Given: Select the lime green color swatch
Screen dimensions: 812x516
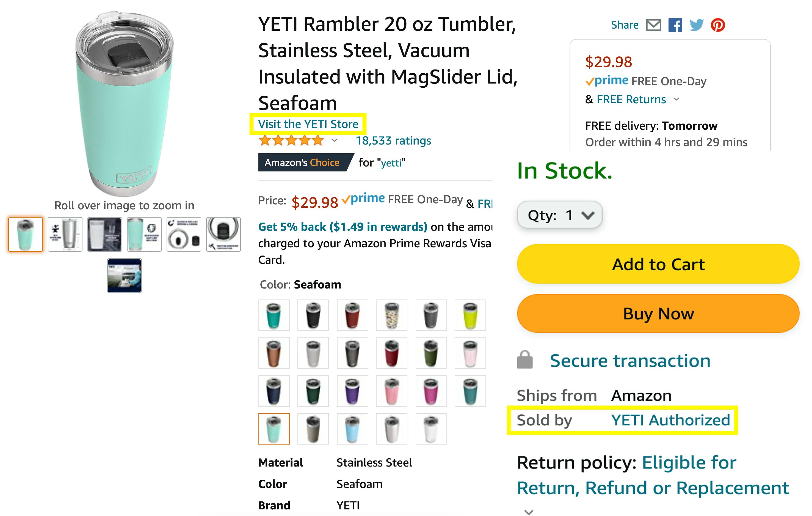Looking at the screenshot, I should [470, 315].
